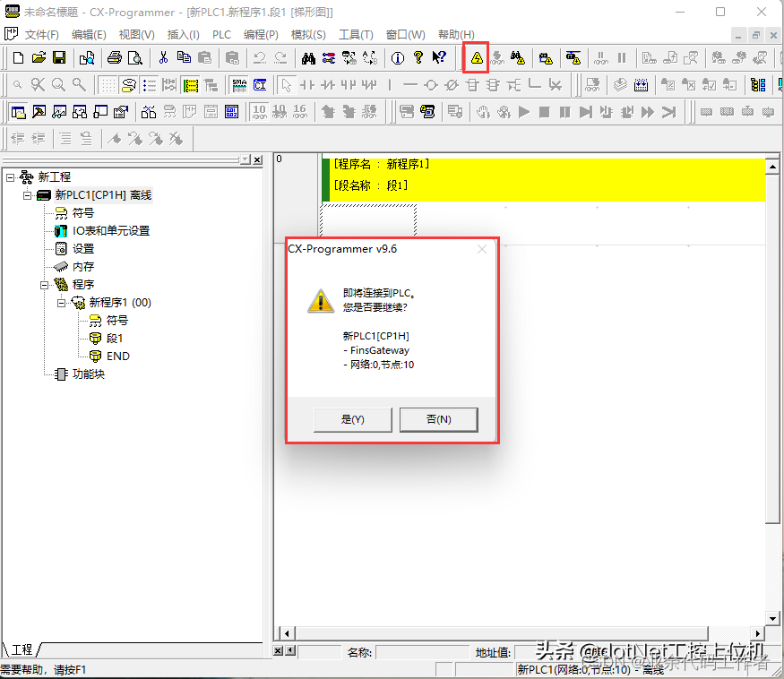The image size is (784, 679).
Task: Click the Undo icon
Action: click(260, 58)
